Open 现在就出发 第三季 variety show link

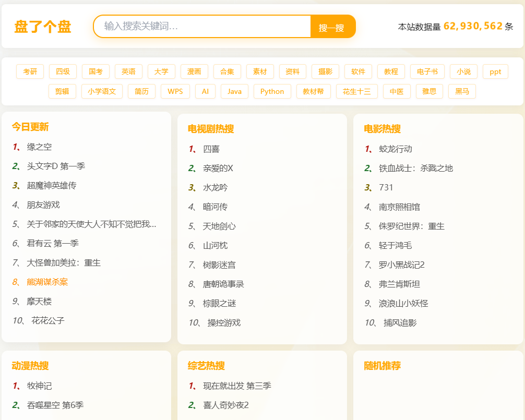[237, 386]
